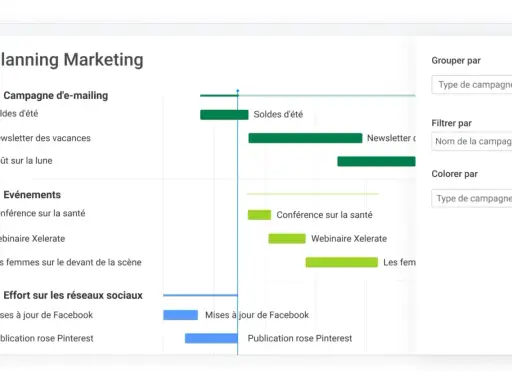The image size is (512, 384).
Task: Click the réseaux sociaux blue summary line
Action: [200, 295]
